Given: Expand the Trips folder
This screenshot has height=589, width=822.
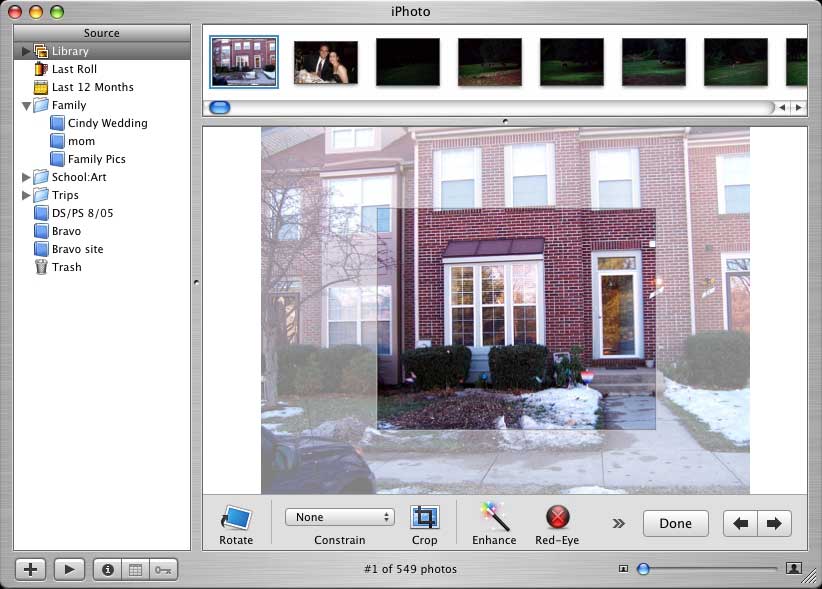Looking at the screenshot, I should click(x=26, y=195).
